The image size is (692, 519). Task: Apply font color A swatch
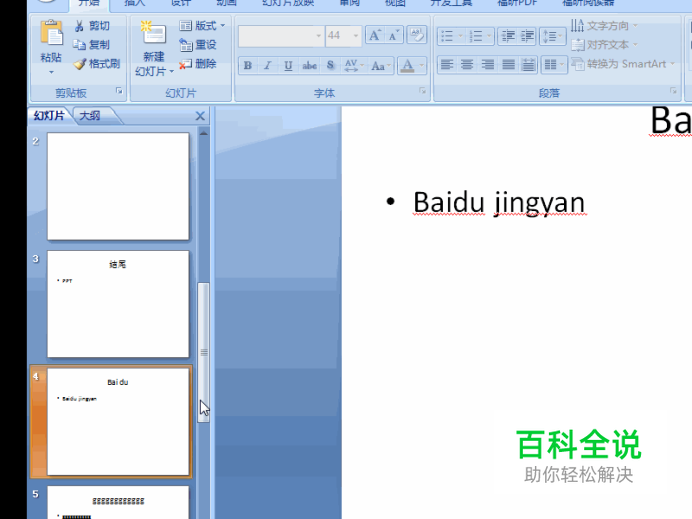click(x=407, y=66)
